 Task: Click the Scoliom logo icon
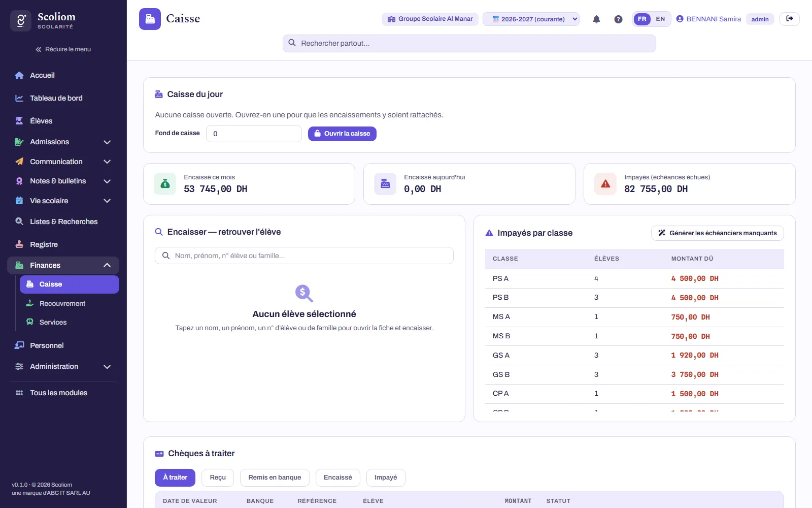pyautogui.click(x=21, y=21)
